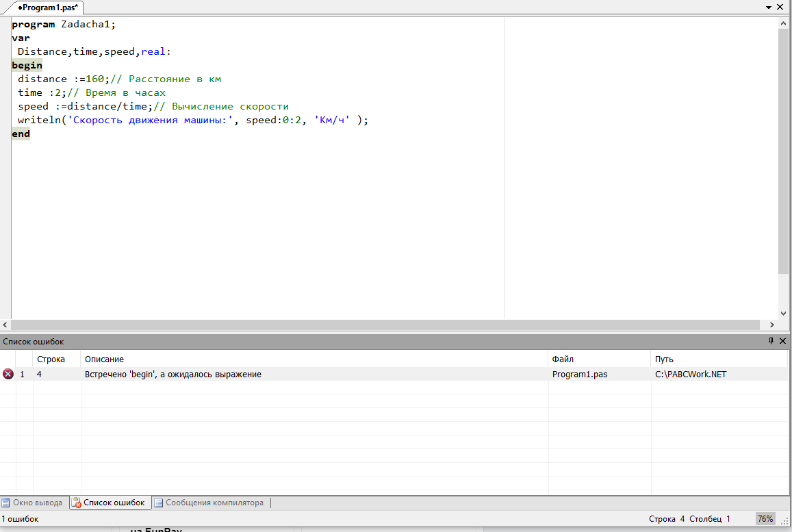The image size is (792, 532).
Task: Click the horizontal scrollbar right arrow
Action: 771,325
